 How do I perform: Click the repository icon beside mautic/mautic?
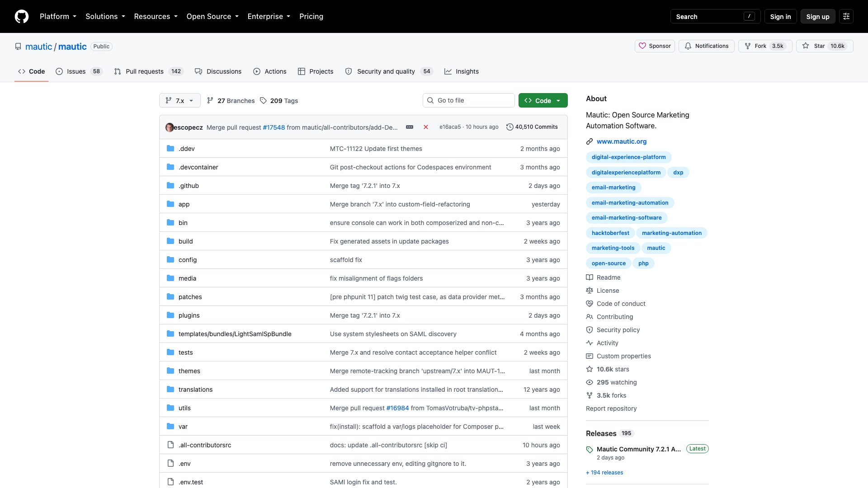point(18,47)
